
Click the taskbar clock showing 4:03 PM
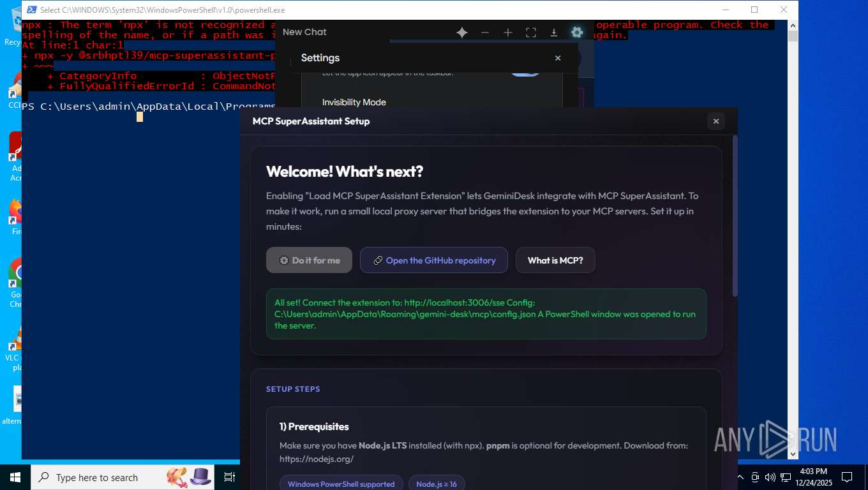click(813, 477)
